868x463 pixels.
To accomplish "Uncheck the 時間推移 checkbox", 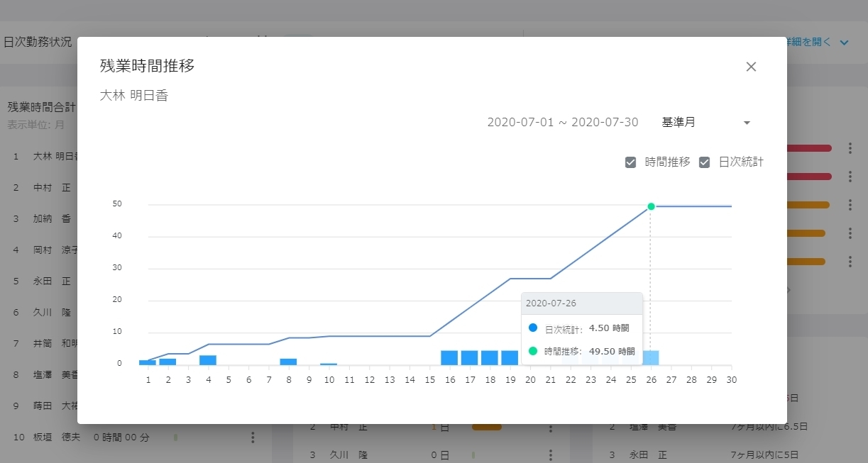I will [630, 162].
